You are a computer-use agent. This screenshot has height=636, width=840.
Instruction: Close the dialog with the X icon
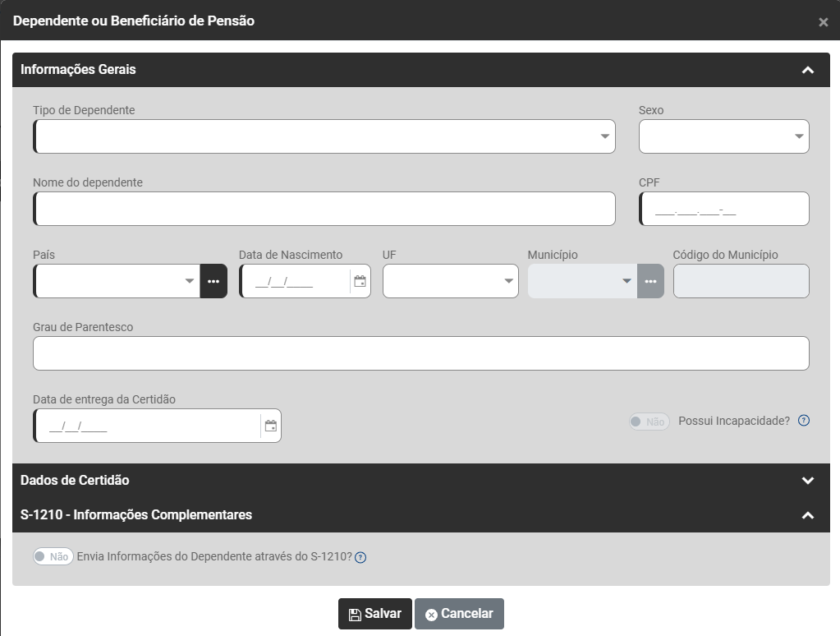(823, 22)
